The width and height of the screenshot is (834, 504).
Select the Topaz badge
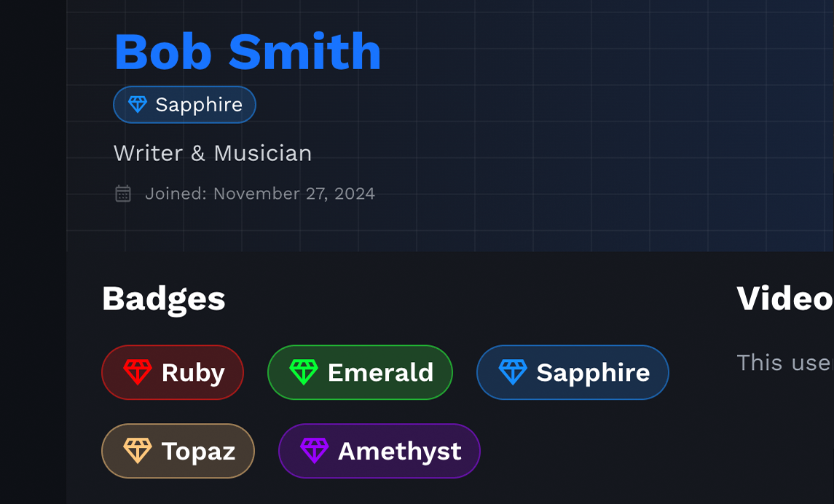click(x=178, y=451)
